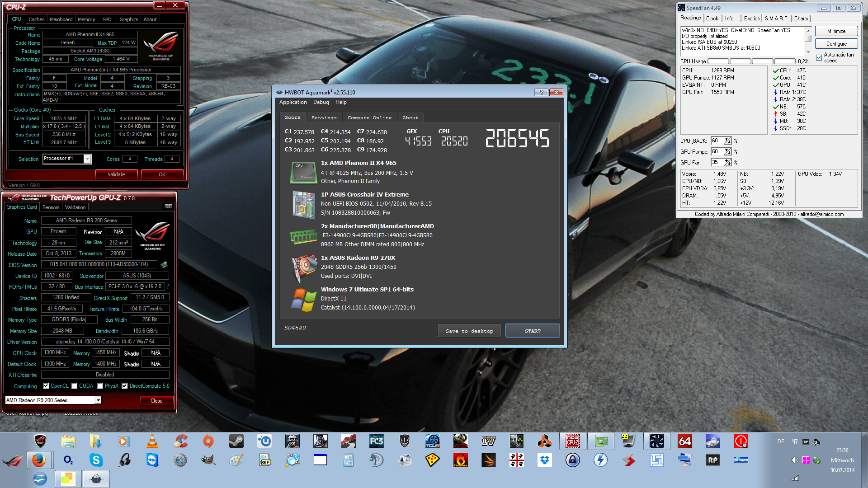The image size is (868, 488).
Task: Launch Windows Media Player from taskbar
Action: pyautogui.click(x=124, y=441)
